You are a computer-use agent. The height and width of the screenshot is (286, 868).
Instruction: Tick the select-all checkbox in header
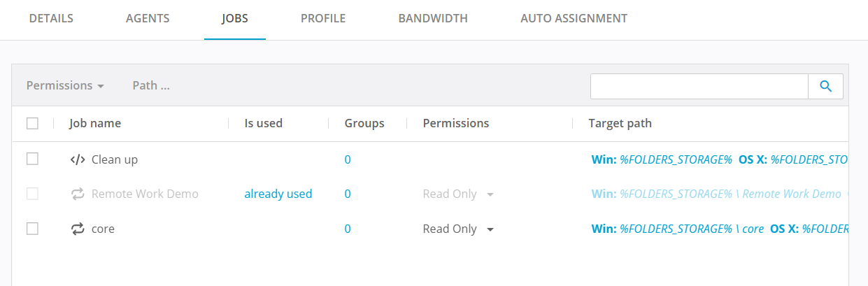coord(32,123)
